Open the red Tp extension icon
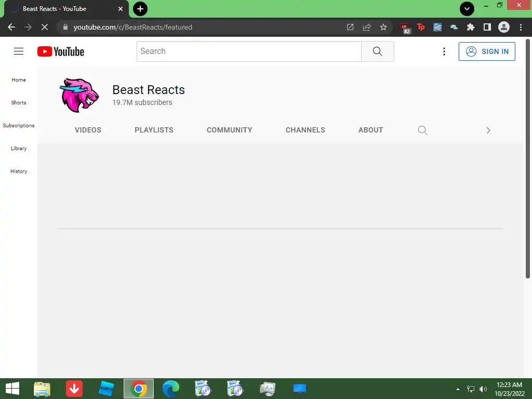The height and width of the screenshot is (399, 532). click(421, 27)
